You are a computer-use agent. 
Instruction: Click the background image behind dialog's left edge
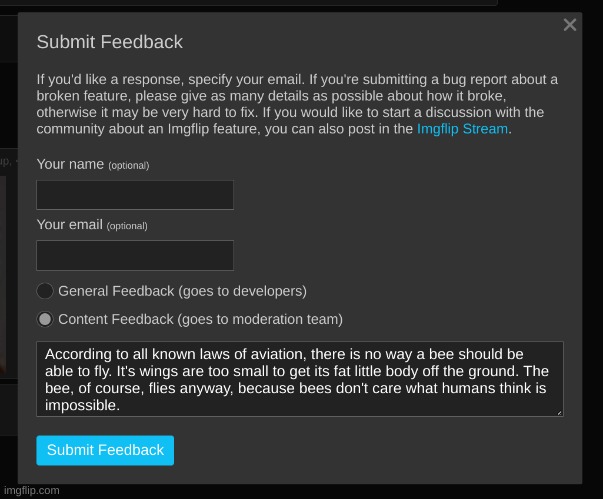(x=8, y=280)
